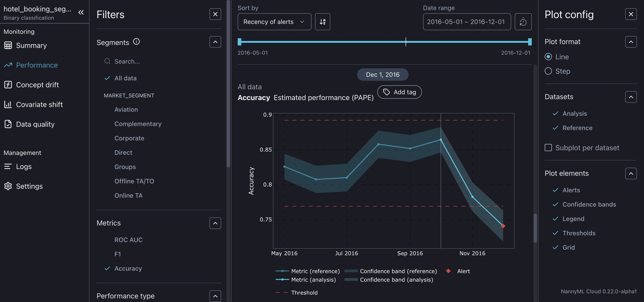Open Data quality from sidebar icon
The image size is (644, 302).
tap(8, 124)
